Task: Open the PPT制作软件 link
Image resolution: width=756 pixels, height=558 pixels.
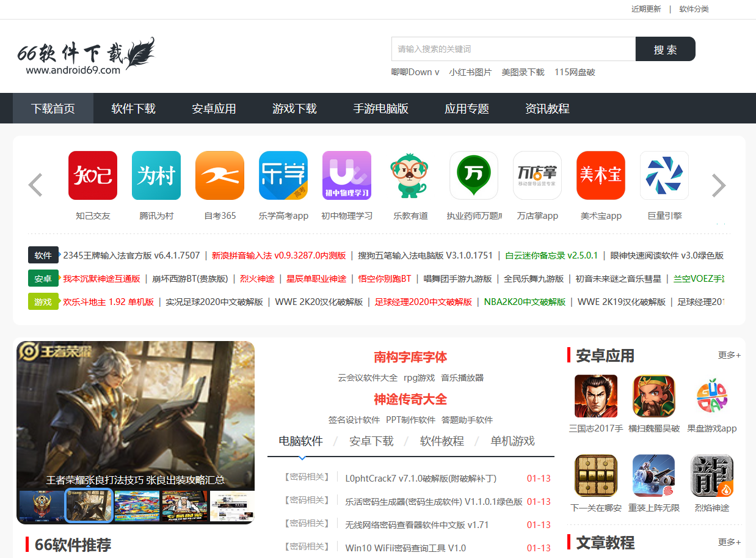Action: (410, 420)
